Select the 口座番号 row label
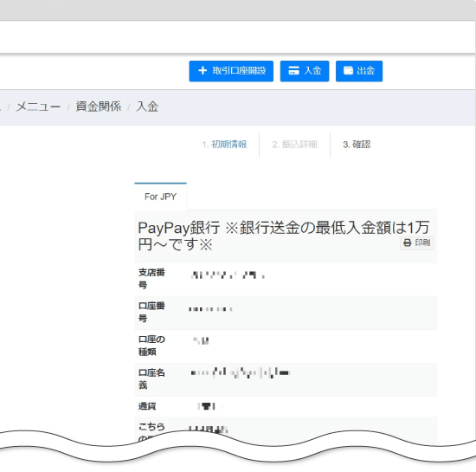476x472 pixels. 151,312
